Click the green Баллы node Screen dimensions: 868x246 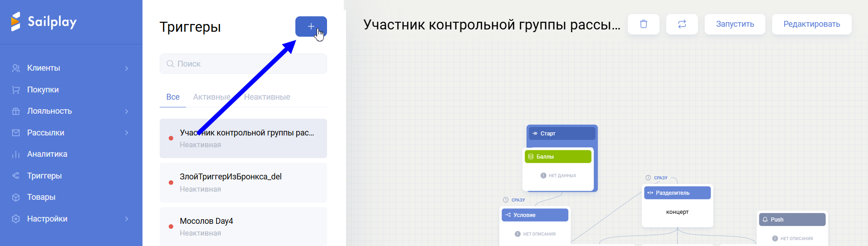(558, 157)
